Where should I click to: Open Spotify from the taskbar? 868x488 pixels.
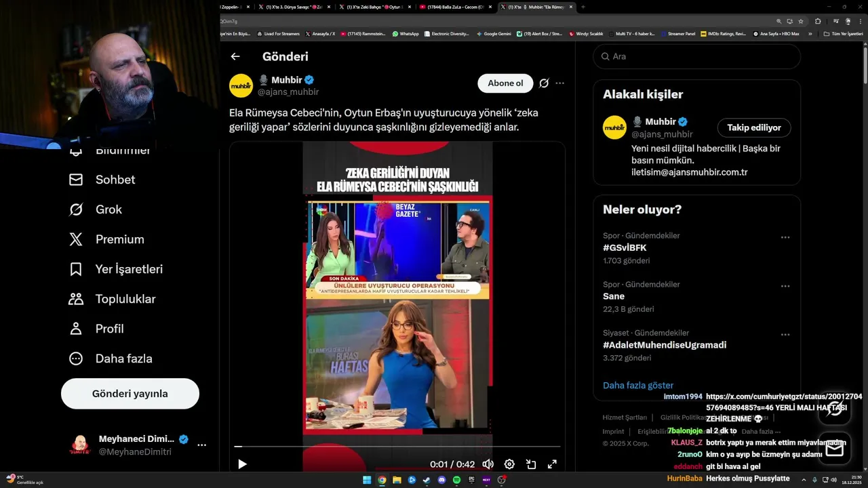pos(456,480)
